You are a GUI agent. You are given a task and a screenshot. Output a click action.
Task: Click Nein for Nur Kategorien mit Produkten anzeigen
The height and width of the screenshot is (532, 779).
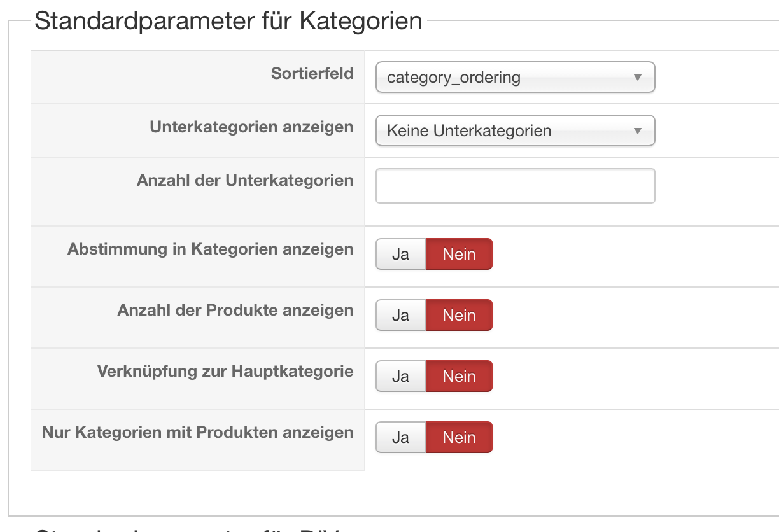pos(459,438)
